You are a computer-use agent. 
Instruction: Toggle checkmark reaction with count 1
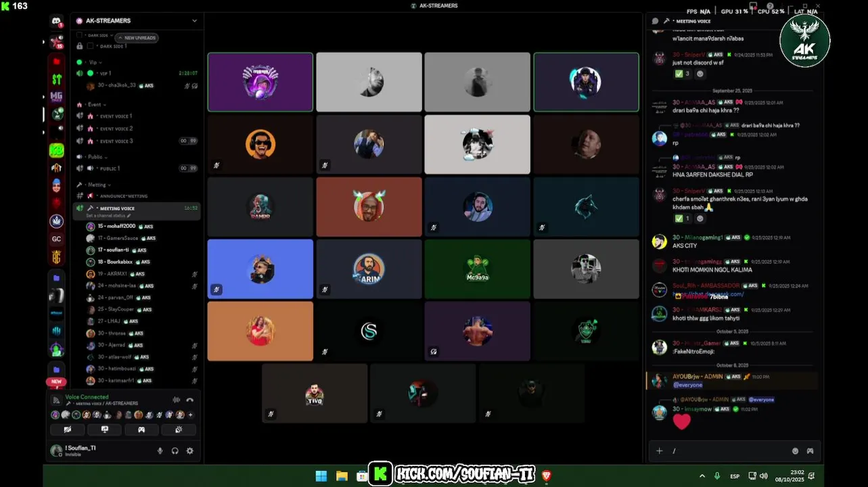[x=682, y=218]
